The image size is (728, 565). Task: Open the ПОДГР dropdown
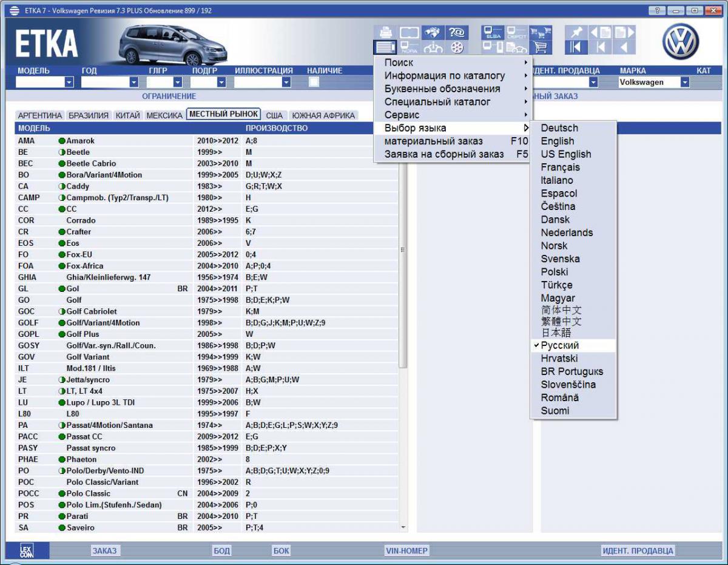tap(221, 82)
